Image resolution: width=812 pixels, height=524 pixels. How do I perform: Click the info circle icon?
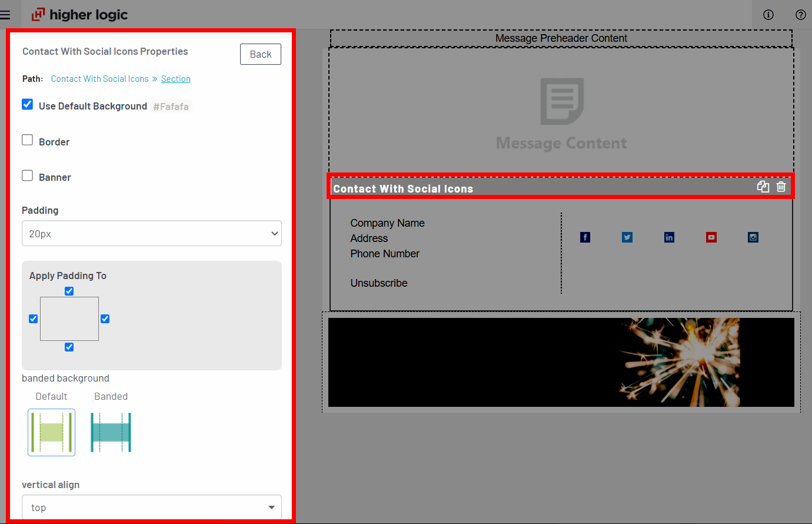click(x=768, y=15)
